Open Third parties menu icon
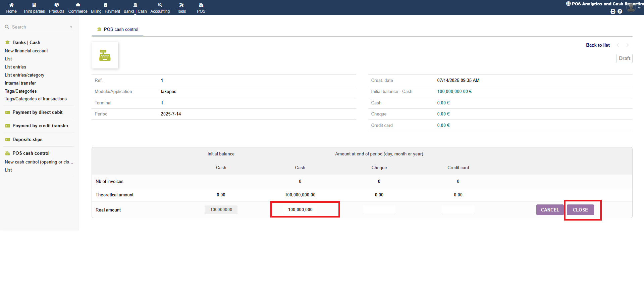 pyautogui.click(x=34, y=5)
